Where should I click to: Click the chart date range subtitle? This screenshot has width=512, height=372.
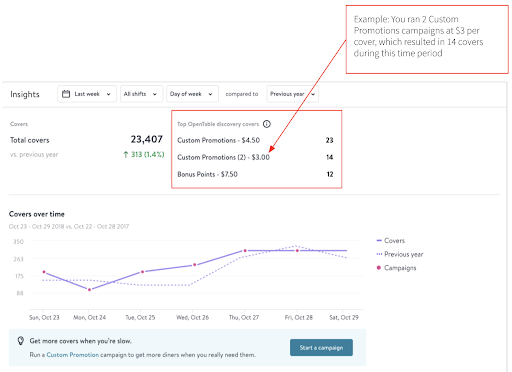69,227
